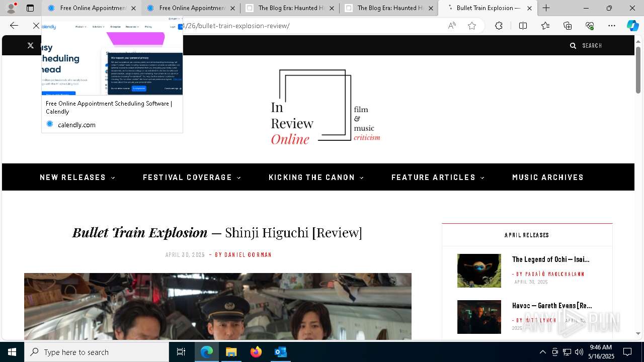Open the Favorites list icon

(x=545, y=26)
